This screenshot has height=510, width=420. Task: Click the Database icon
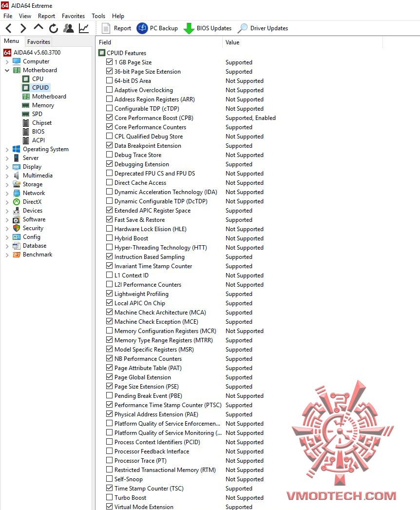click(17, 246)
